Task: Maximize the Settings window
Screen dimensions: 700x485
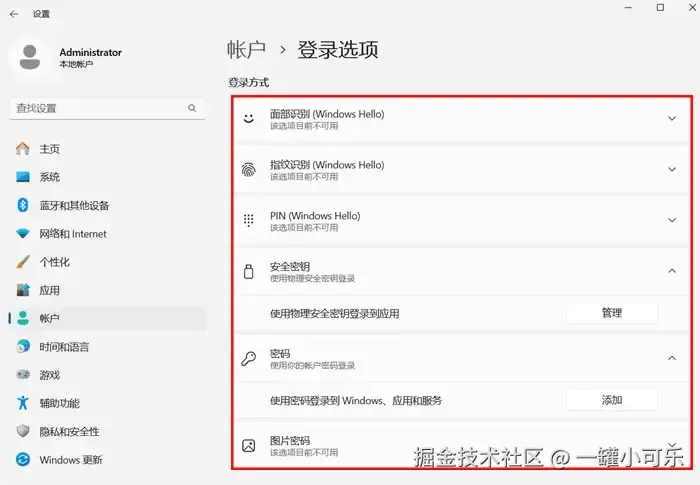Action: tap(660, 8)
